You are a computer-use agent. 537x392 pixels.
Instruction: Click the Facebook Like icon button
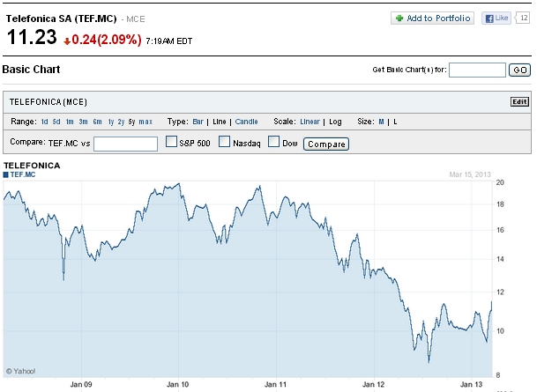(x=496, y=18)
